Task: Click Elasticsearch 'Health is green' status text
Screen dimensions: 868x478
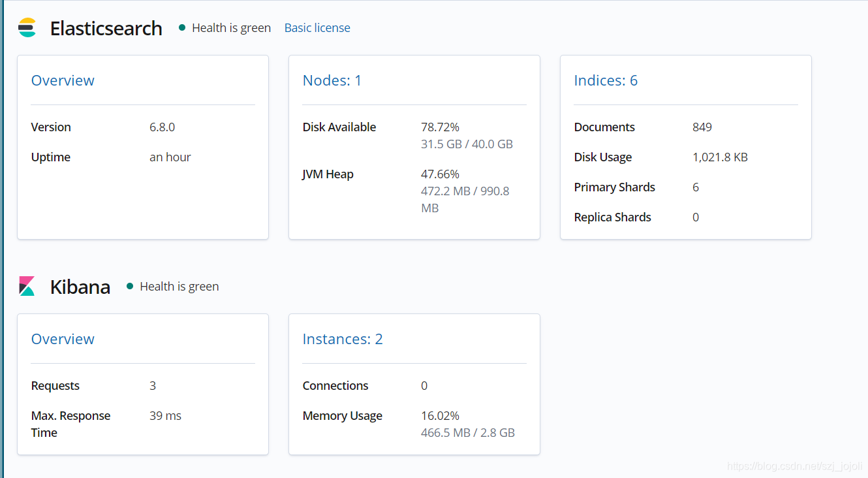Action: (x=232, y=27)
